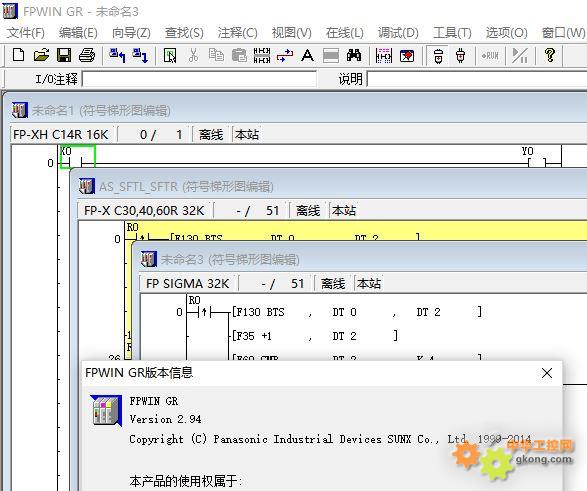Open the 选项(O) menu
This screenshot has height=491, width=587.
(506, 33)
